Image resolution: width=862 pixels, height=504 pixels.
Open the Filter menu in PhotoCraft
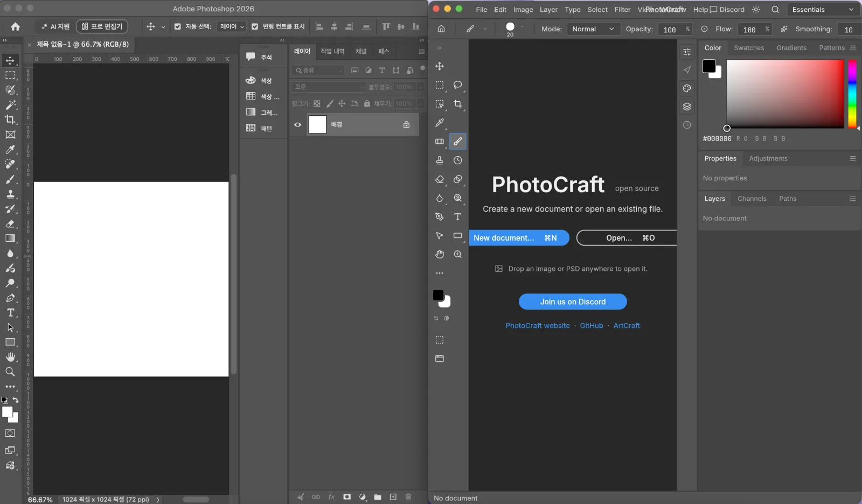tap(622, 10)
